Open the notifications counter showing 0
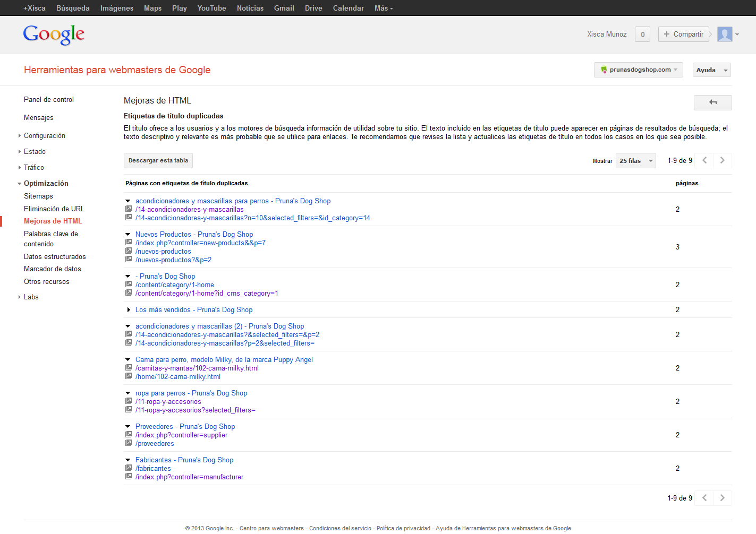This screenshot has width=756, height=534. (x=643, y=35)
